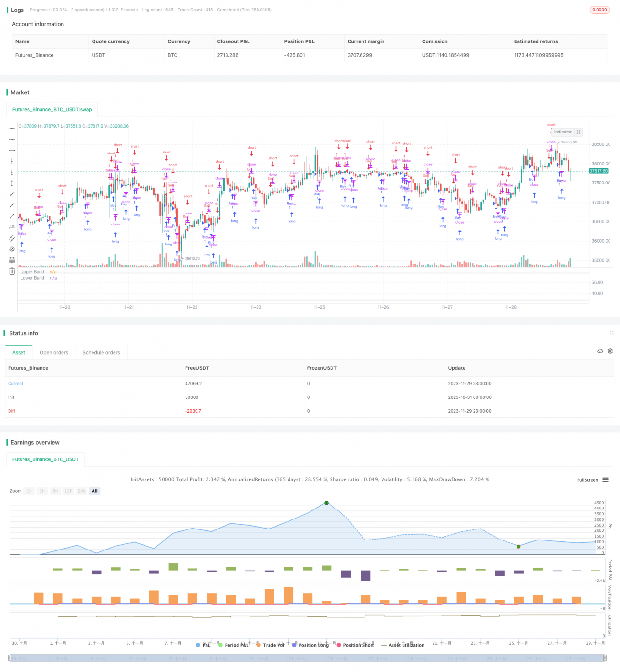Screen dimensions: 620x672
Task: Select the horizontal segment tool (dots at both ends)
Action: pyautogui.click(x=12, y=150)
